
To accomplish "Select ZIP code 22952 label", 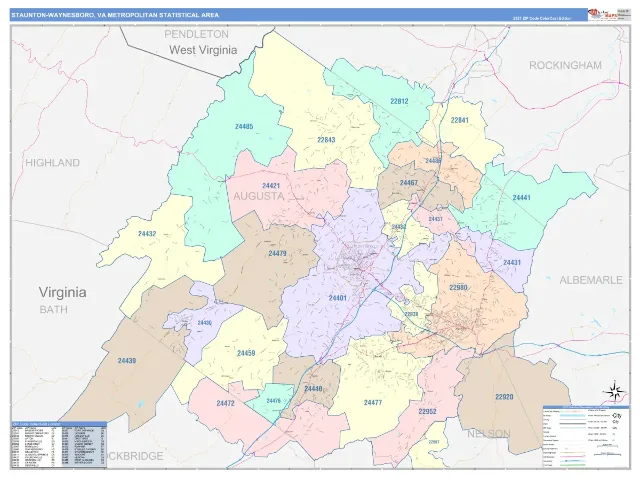I will click(x=427, y=411).
